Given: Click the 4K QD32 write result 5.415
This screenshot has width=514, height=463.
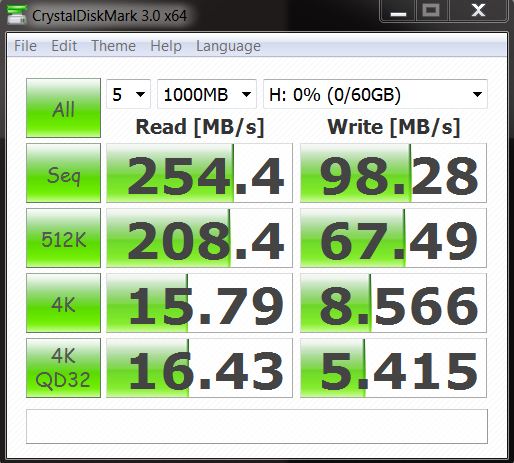Looking at the screenshot, I should (x=393, y=368).
